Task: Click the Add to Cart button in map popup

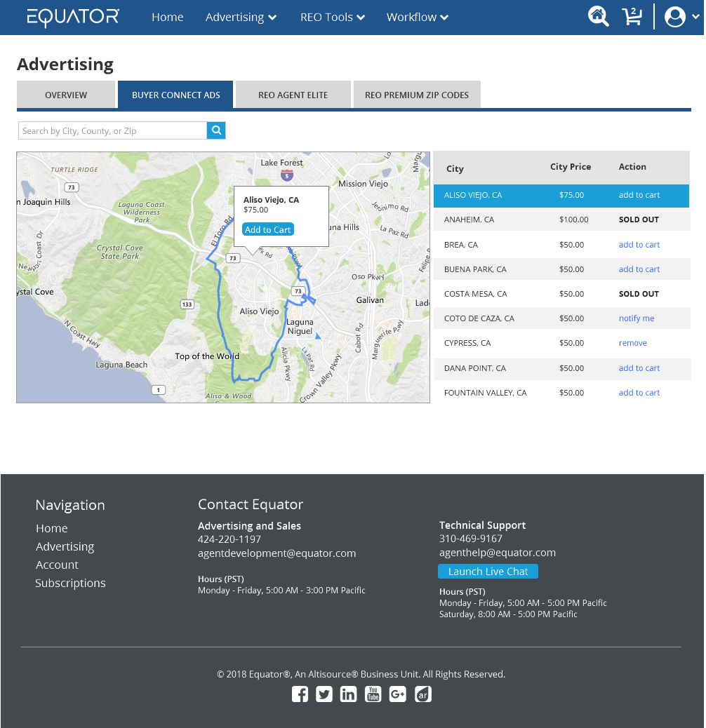Action: (x=268, y=229)
